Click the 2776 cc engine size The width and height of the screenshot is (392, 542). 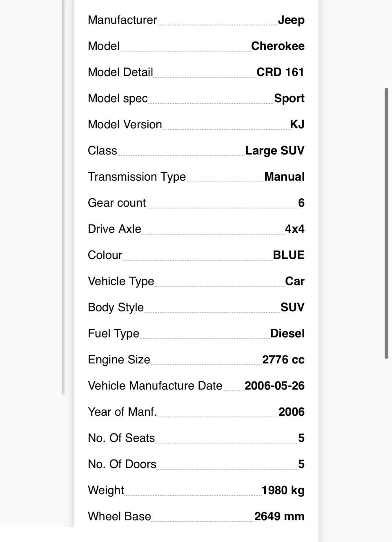point(283,360)
